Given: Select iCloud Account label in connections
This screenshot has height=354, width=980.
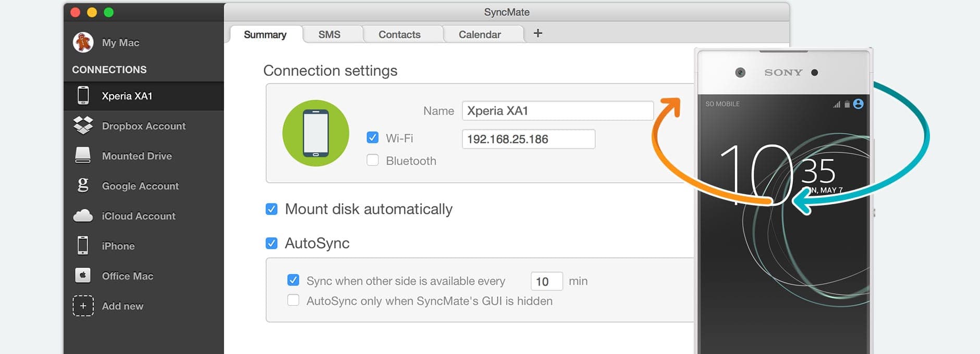Looking at the screenshot, I should coord(139,216).
